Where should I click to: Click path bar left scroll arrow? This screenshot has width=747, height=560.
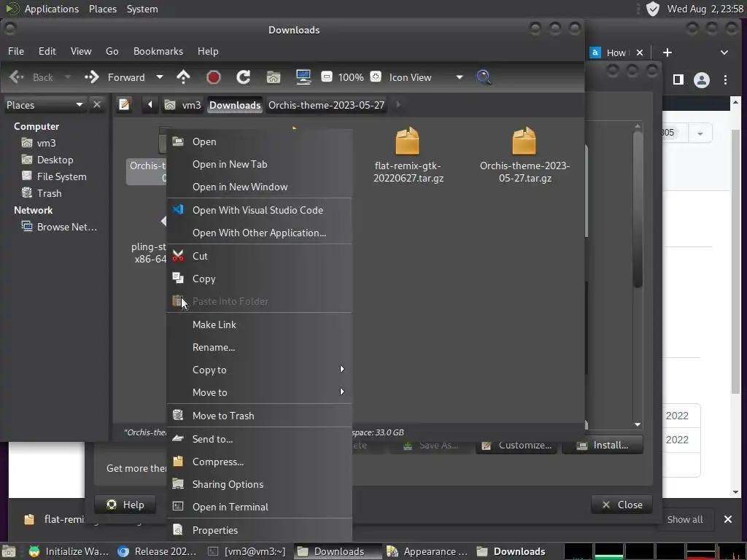click(150, 105)
